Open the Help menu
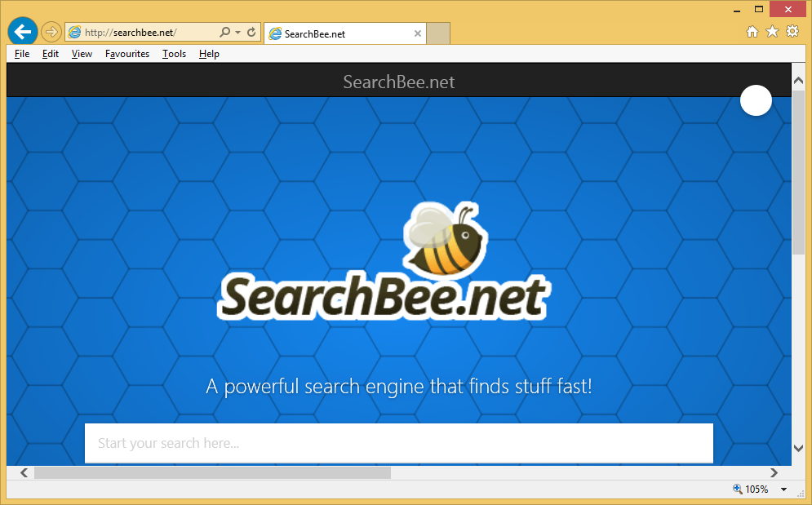 (x=209, y=54)
